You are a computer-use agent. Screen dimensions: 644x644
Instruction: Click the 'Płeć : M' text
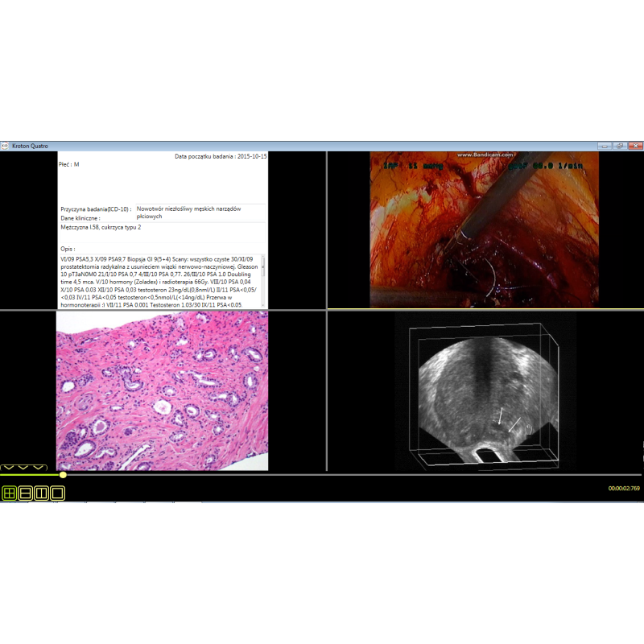click(x=69, y=164)
